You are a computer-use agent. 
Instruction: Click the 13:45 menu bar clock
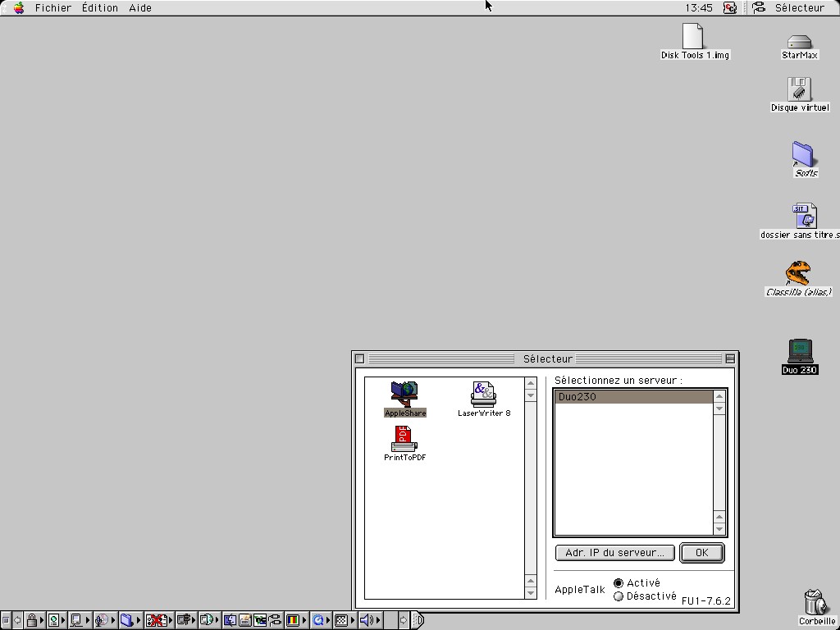coord(699,8)
